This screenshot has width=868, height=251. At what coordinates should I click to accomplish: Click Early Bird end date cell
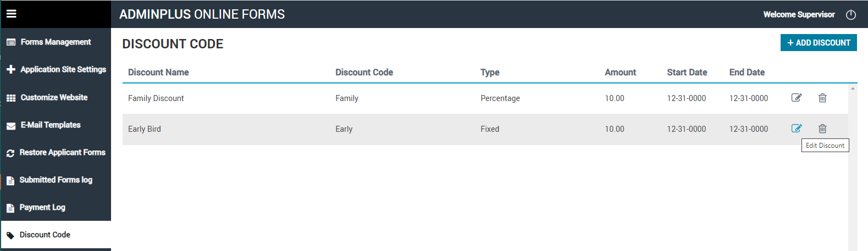point(749,129)
